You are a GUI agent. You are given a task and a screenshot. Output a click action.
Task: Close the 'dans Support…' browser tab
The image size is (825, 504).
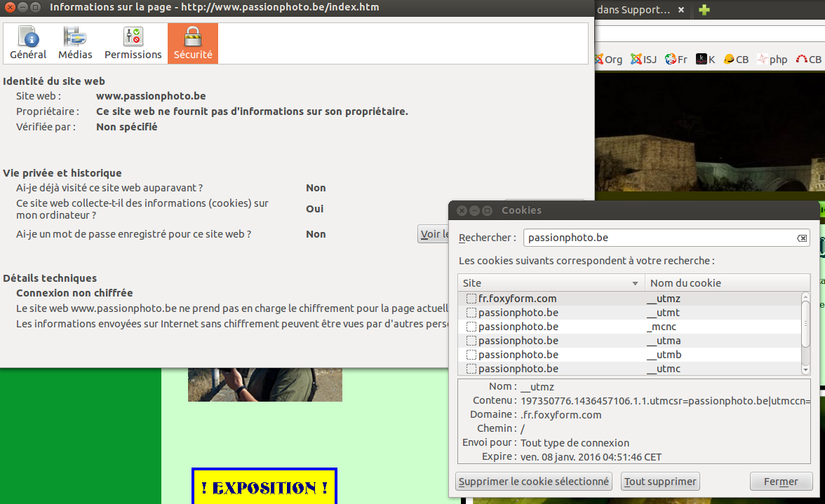(x=683, y=10)
